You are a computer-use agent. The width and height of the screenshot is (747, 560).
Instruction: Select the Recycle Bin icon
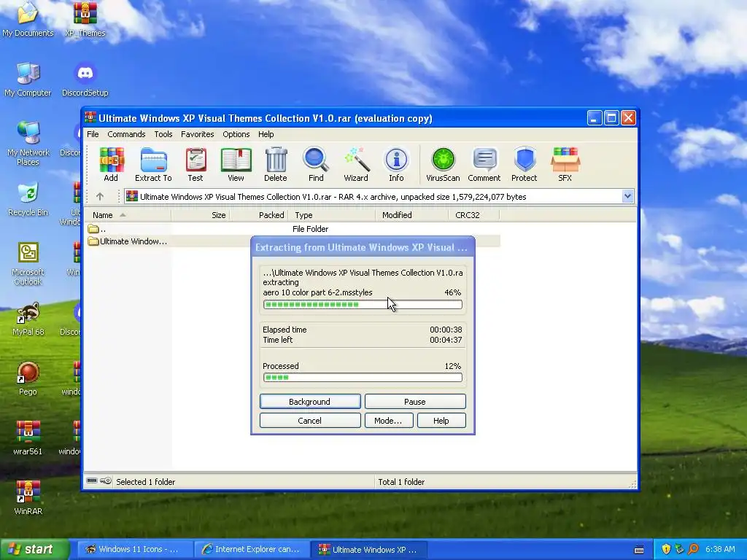tap(28, 199)
